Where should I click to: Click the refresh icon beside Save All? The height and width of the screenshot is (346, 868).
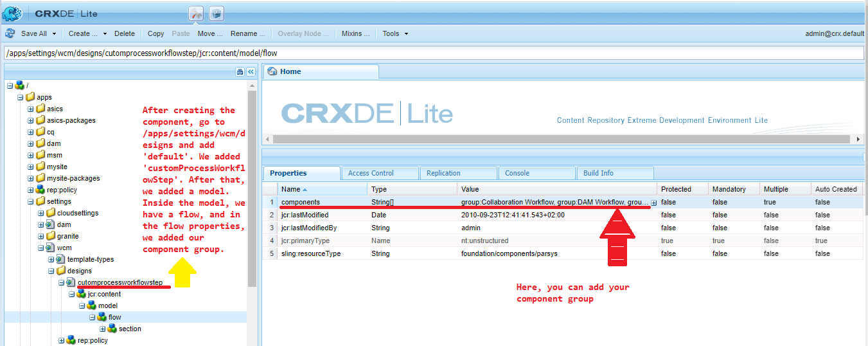pyautogui.click(x=10, y=33)
